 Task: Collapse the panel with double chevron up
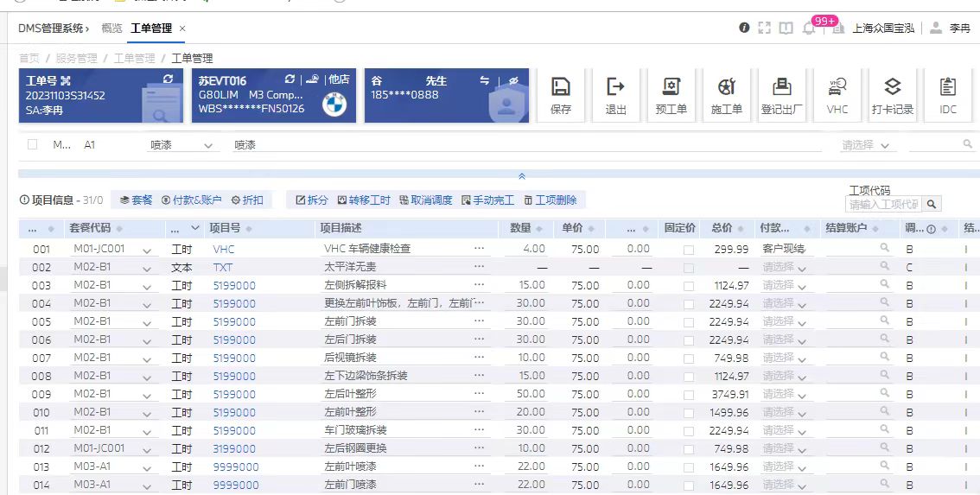pyautogui.click(x=522, y=176)
